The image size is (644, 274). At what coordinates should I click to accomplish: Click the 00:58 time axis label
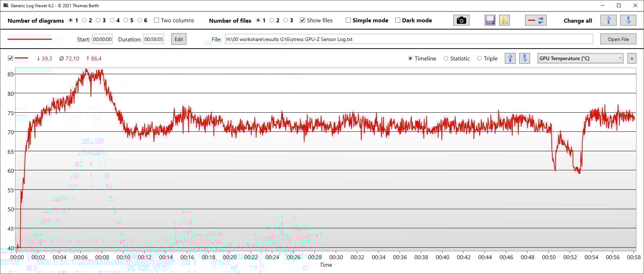634,257
